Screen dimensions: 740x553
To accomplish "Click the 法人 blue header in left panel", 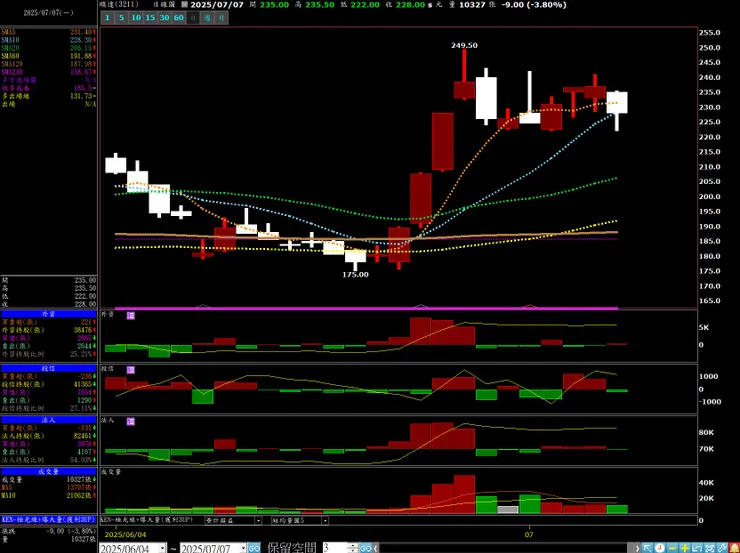I will point(49,419).
